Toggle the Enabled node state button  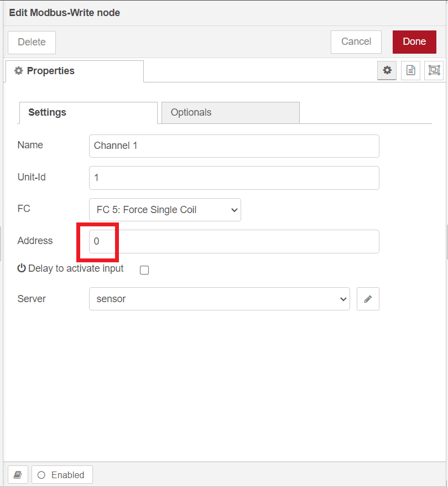tap(62, 475)
